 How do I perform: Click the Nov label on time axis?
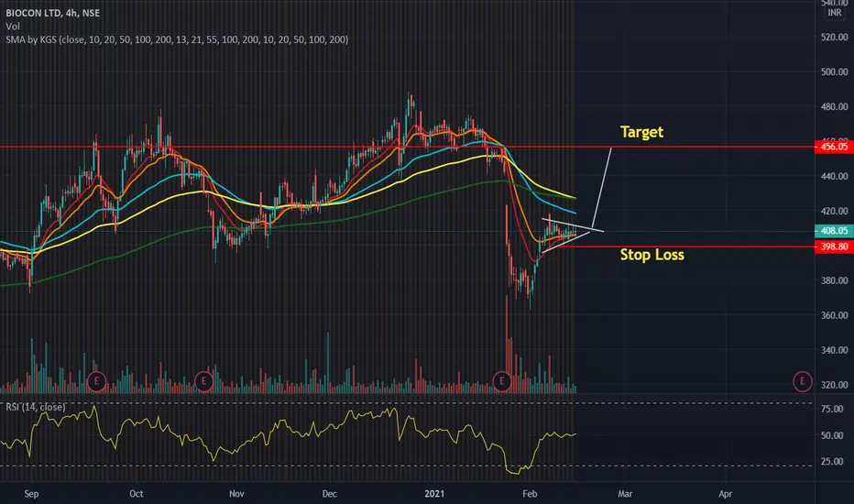coord(236,494)
